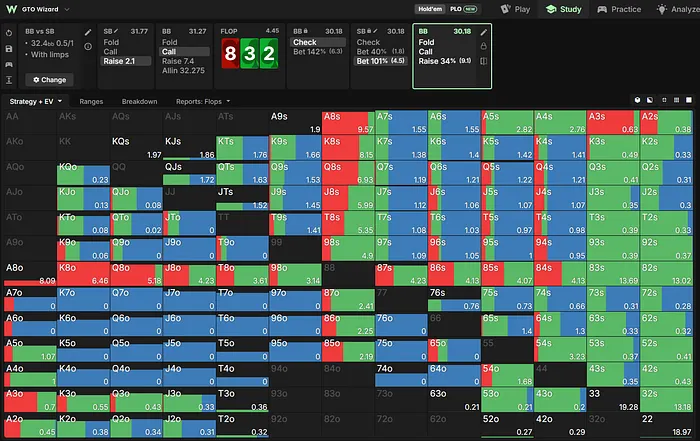Image resolution: width=700 pixels, height=441 pixels.
Task: Select the 32s hand cell
Action: 666,400
